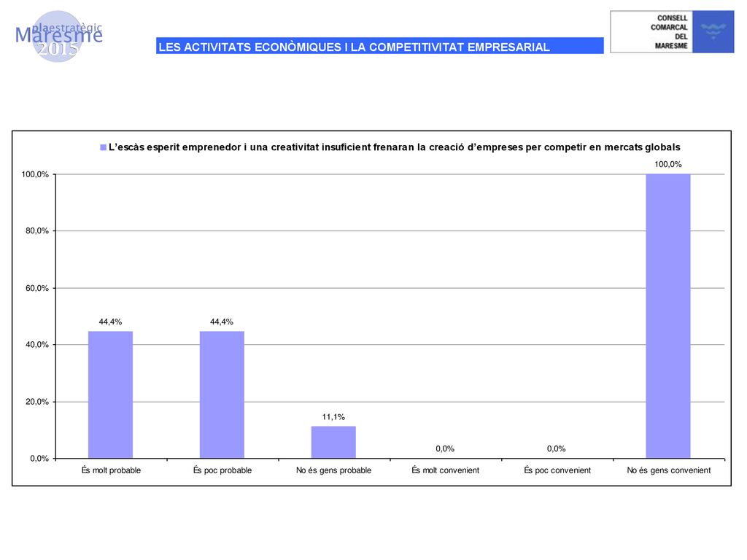This screenshot has width=747, height=560.
Task: Select the blue title banner heading
Action: click(379, 46)
